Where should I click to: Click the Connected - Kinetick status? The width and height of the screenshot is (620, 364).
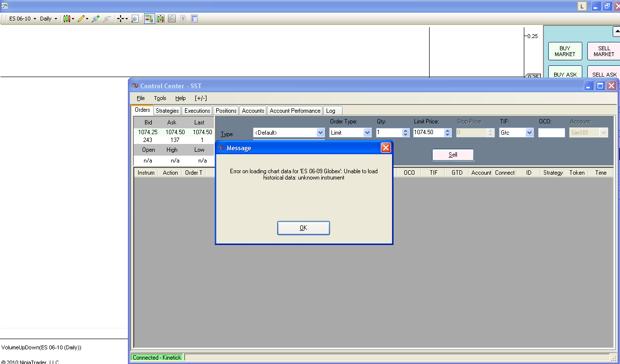pos(157,358)
